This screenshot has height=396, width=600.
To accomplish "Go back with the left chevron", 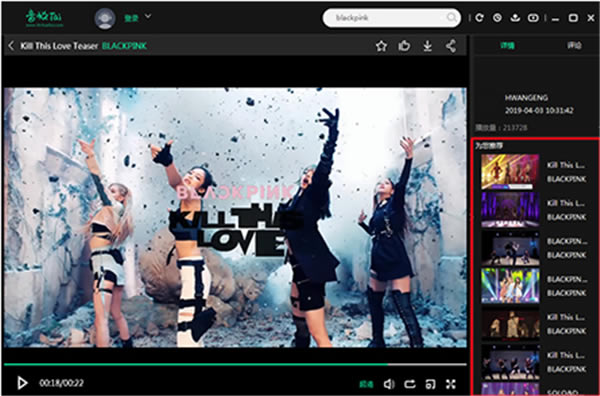I will (x=11, y=46).
